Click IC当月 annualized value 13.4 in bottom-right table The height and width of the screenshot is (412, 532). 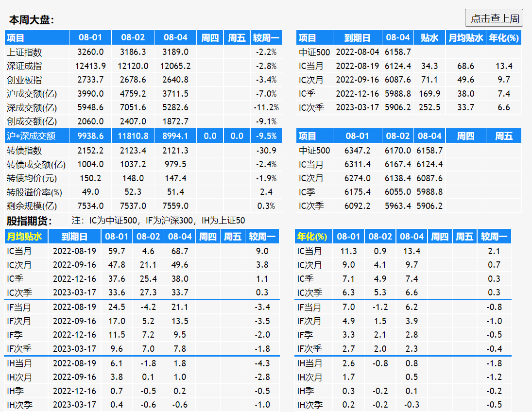412,251
